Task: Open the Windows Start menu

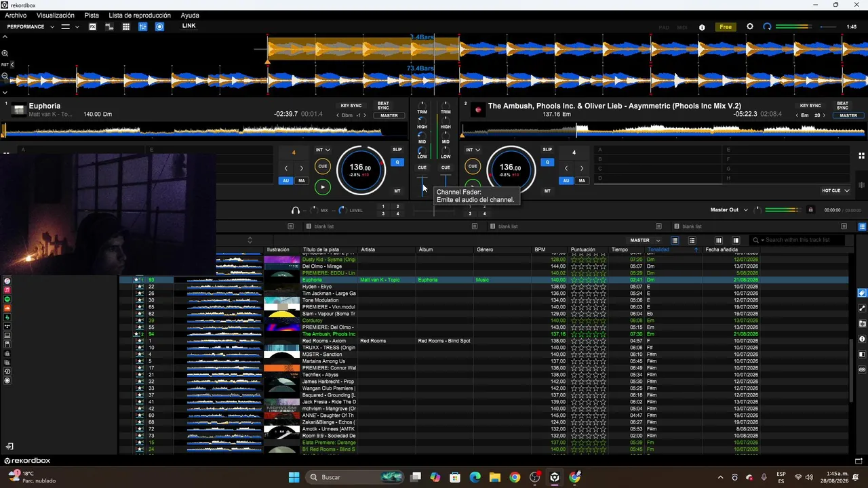Action: coord(294,477)
